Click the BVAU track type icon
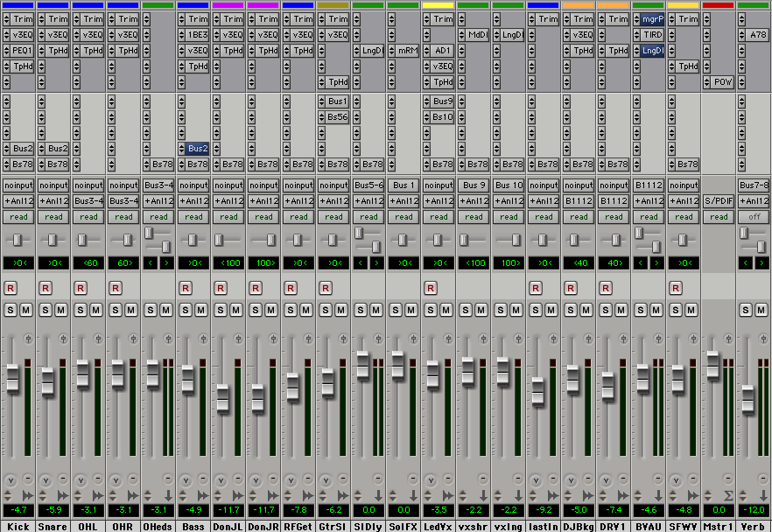 point(658,495)
